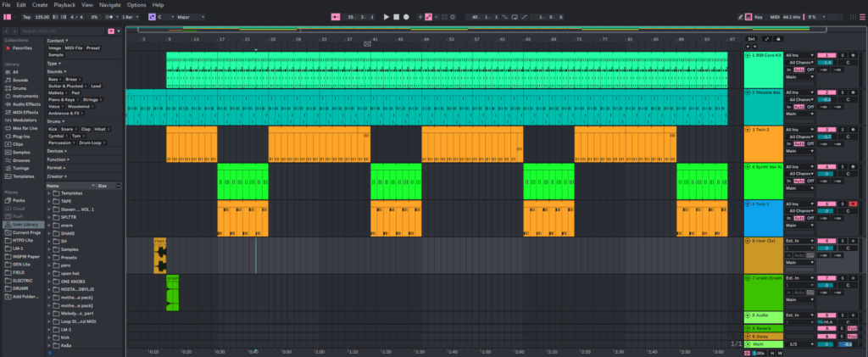Toggle arm on 5 Twin 2 track
868x357 pixels.
click(854, 204)
